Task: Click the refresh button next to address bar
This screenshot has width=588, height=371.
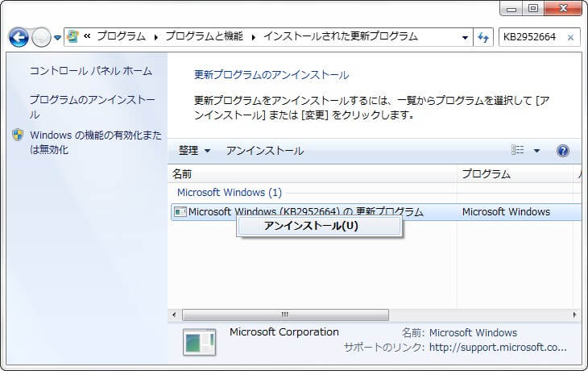Action: point(483,37)
